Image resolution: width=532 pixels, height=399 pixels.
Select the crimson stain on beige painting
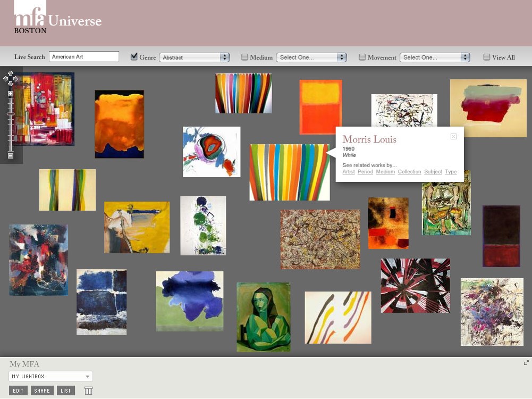[488, 108]
